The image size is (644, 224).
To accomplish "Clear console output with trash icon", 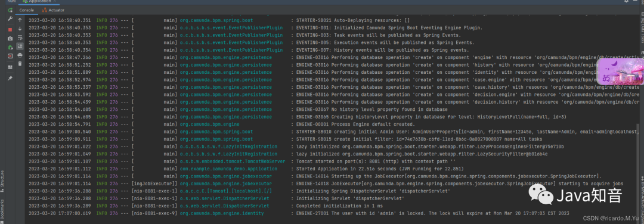I will [20, 64].
